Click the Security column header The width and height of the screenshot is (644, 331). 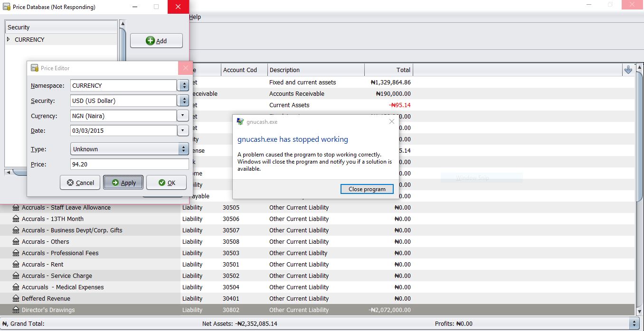click(61, 27)
